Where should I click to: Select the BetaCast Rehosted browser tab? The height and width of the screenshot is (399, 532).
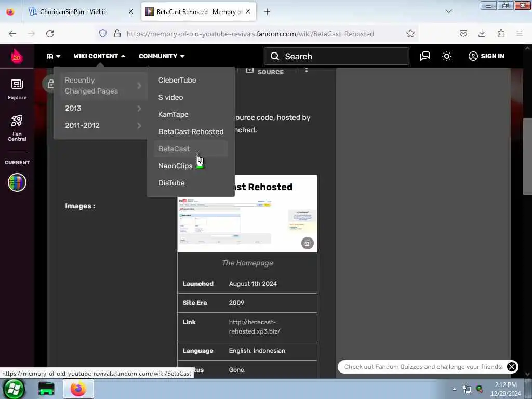pyautogui.click(x=198, y=11)
